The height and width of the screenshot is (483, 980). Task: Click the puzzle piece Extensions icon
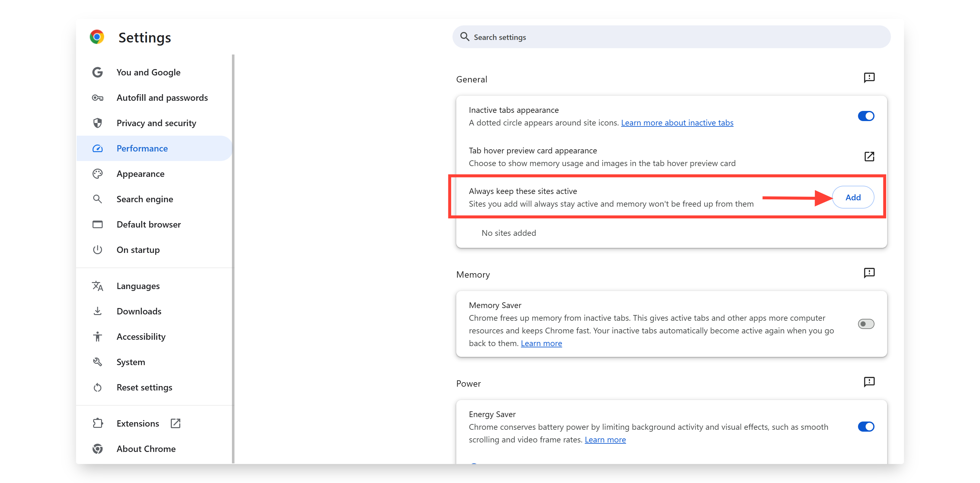coord(97,423)
